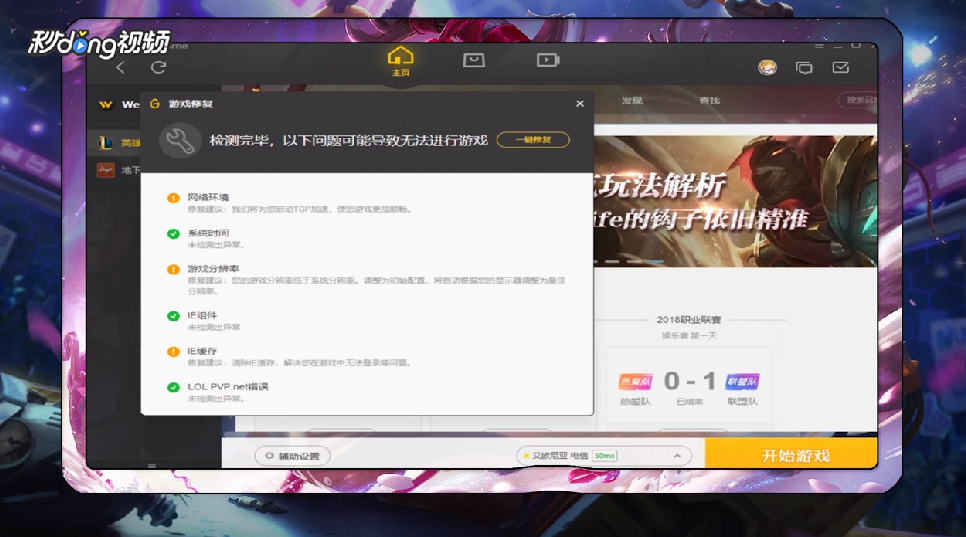Viewport: 966px width, 537px height.
Task: Click the 联盟队 team logo in match card
Action: point(742,382)
